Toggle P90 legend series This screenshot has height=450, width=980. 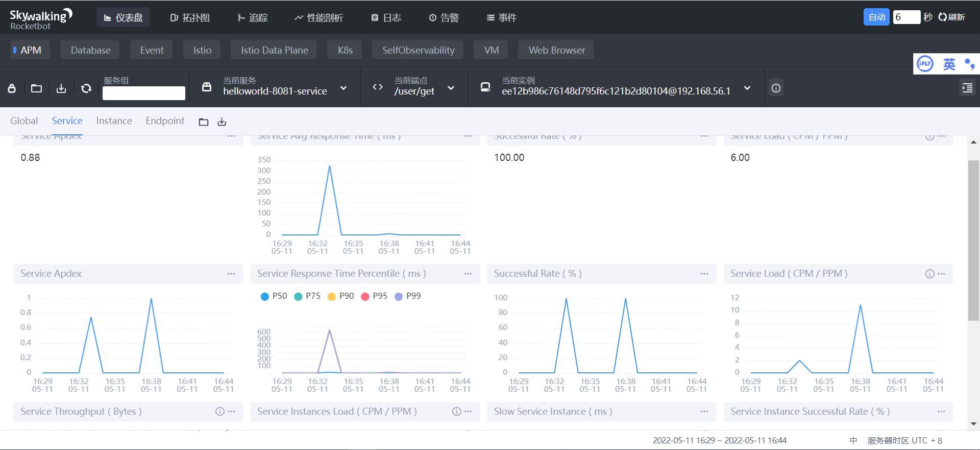(341, 296)
